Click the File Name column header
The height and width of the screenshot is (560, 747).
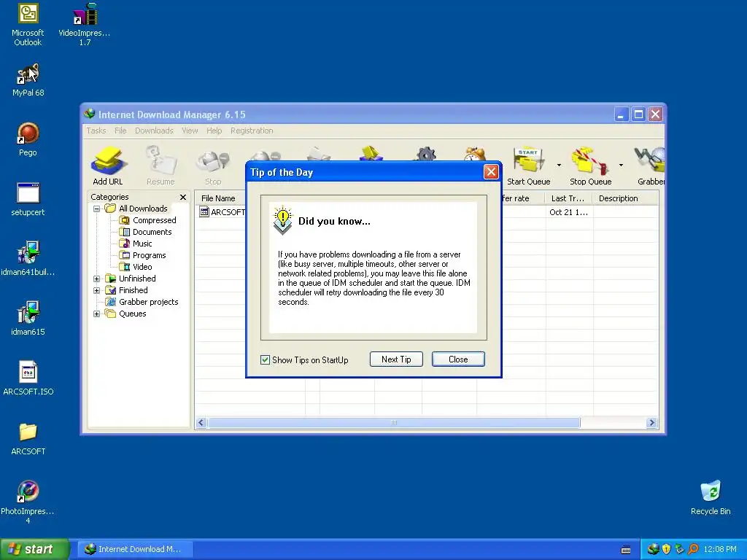(x=220, y=198)
